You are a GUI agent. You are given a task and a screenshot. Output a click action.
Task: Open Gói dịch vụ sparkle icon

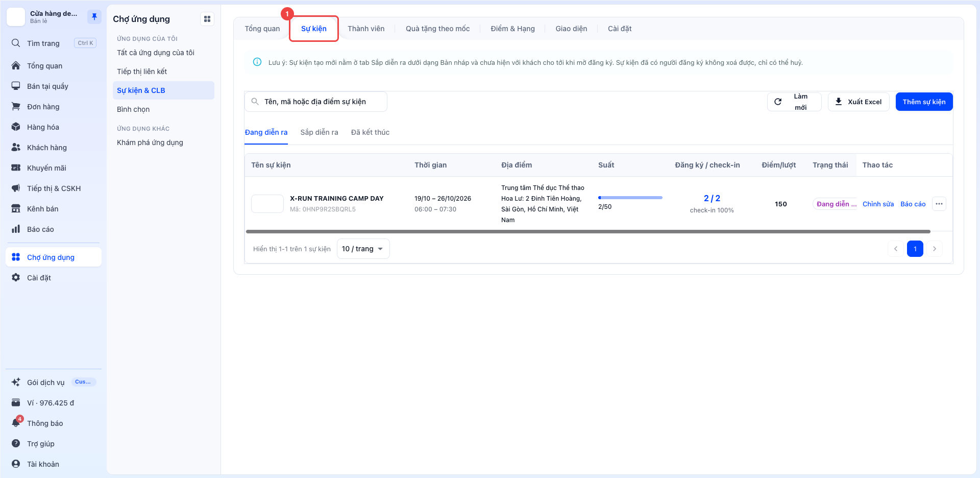pyautogui.click(x=16, y=382)
